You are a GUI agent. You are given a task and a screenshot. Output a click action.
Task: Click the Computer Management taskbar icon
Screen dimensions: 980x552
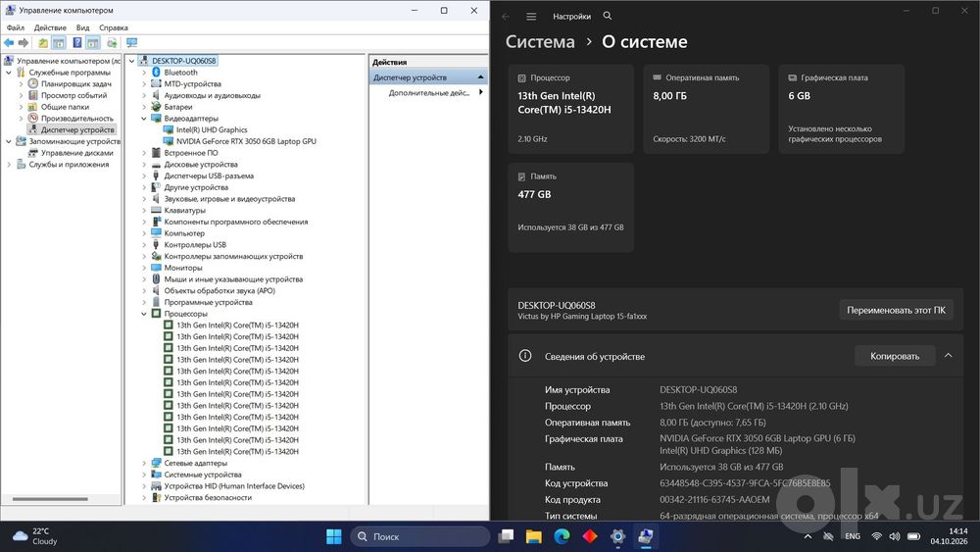(645, 536)
